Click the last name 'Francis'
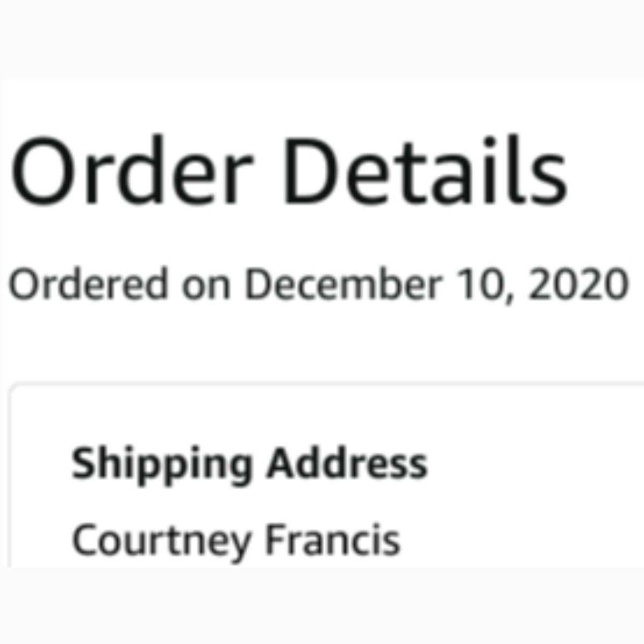Image resolution: width=644 pixels, height=644 pixels. tap(333, 540)
